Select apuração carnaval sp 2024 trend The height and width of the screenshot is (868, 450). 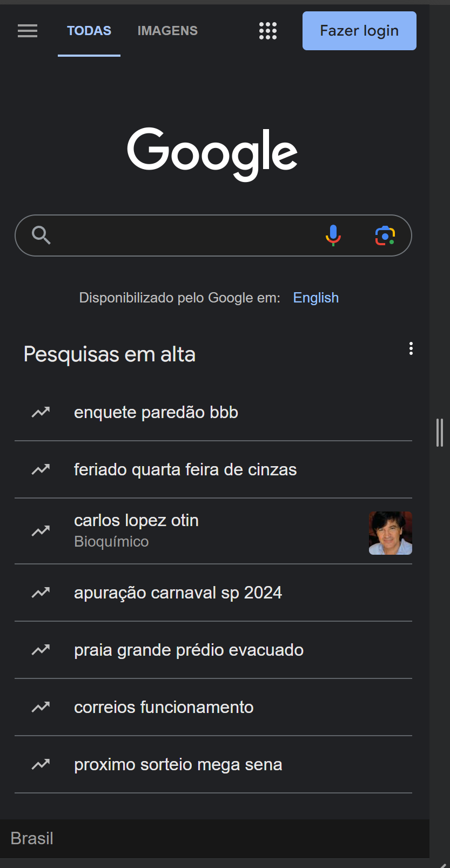click(x=178, y=593)
